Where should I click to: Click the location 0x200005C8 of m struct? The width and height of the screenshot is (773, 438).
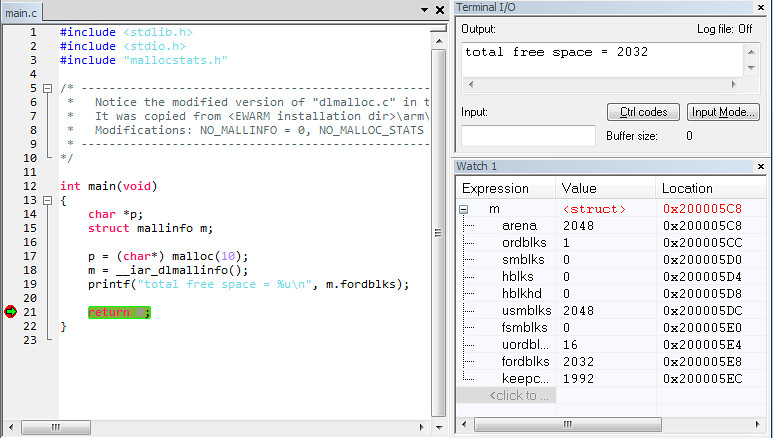702,209
